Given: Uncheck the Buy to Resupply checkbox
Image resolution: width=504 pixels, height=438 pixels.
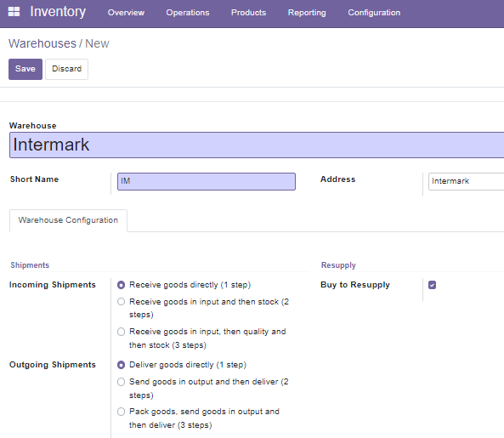Looking at the screenshot, I should [432, 285].
